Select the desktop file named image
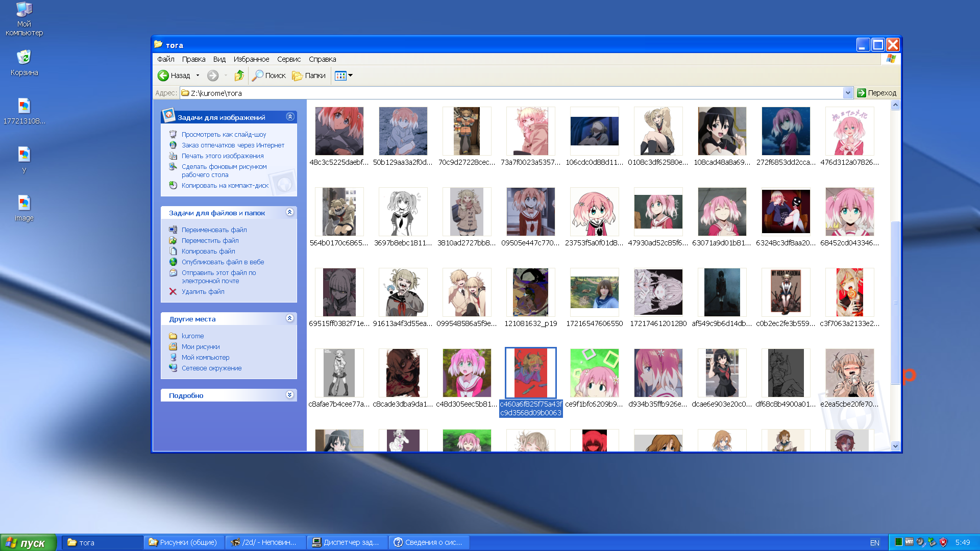Image resolution: width=980 pixels, height=551 pixels. coord(24,208)
